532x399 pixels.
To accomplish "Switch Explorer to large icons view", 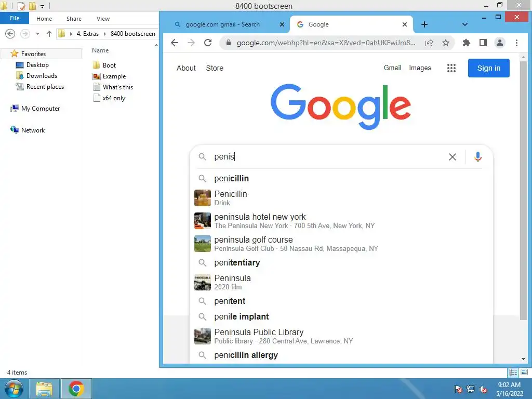I will click(x=524, y=372).
